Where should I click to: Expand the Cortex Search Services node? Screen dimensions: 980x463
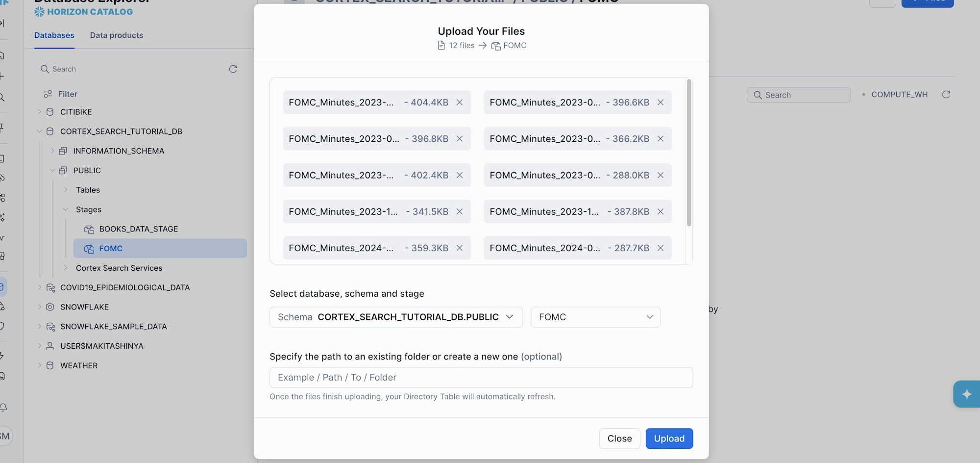pos(66,268)
